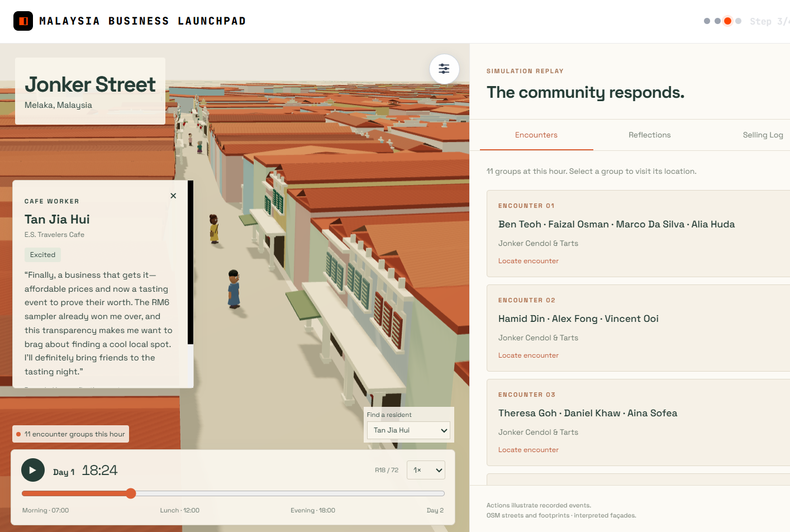Locate encounter for Encounter 01
Image resolution: width=790 pixels, height=532 pixels.
pyautogui.click(x=529, y=261)
